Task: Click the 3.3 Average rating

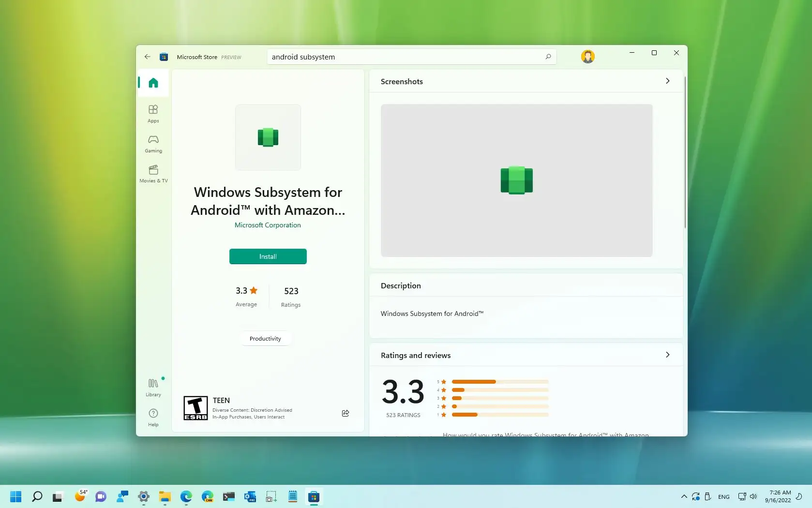Action: click(x=246, y=296)
